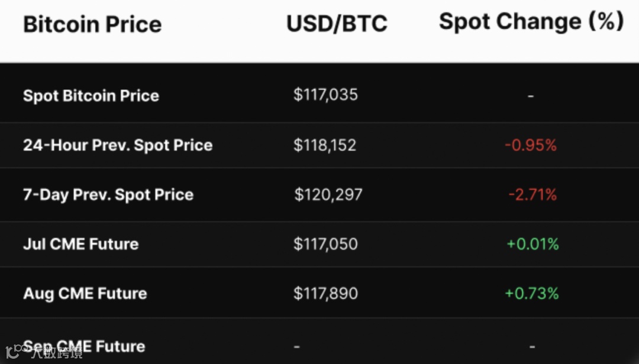
Task: Click the $117,035 spot price value
Action: pyautogui.click(x=325, y=95)
